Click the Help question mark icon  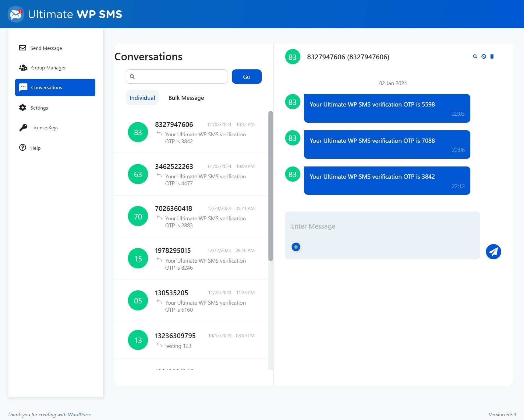click(x=23, y=148)
